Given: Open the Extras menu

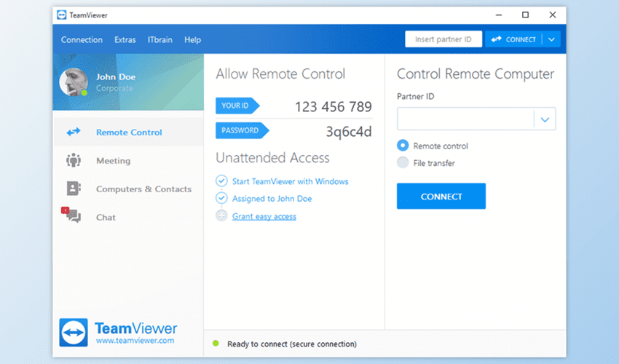Looking at the screenshot, I should 125,39.
